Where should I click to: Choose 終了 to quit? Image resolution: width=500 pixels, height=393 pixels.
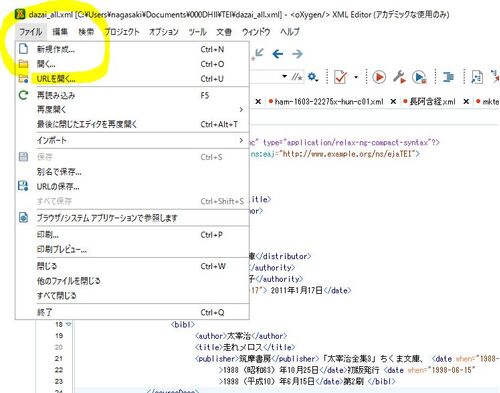point(132,312)
